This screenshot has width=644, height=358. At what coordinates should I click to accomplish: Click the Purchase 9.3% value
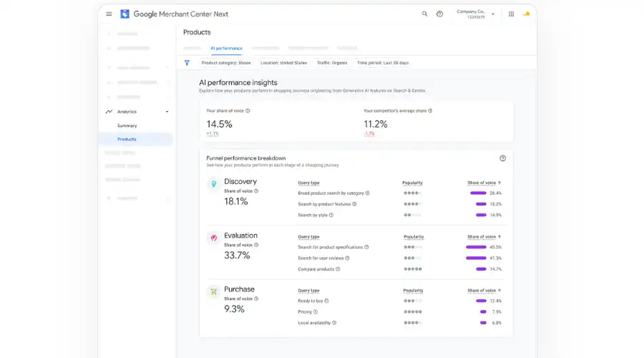pyautogui.click(x=234, y=309)
